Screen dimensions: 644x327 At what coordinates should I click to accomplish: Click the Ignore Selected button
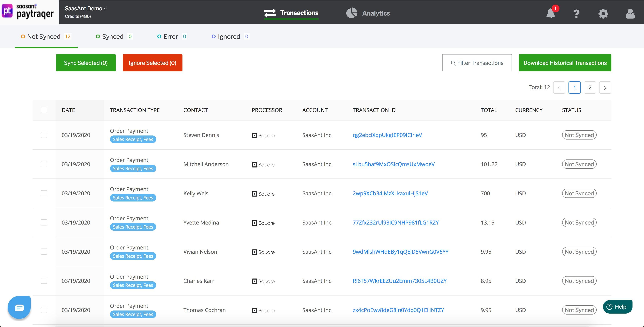(x=153, y=63)
